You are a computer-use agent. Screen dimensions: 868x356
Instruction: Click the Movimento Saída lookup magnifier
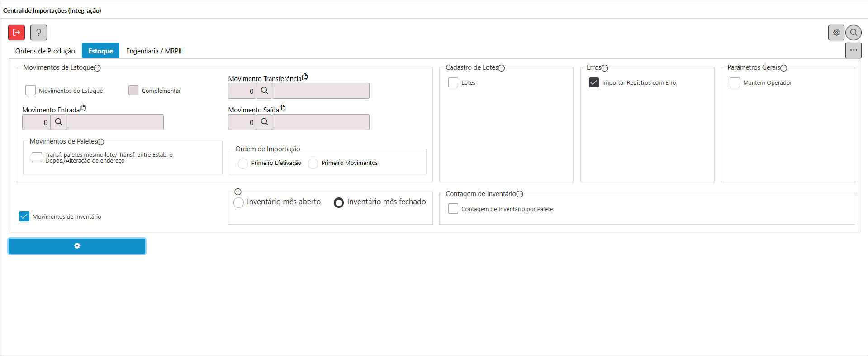click(264, 122)
